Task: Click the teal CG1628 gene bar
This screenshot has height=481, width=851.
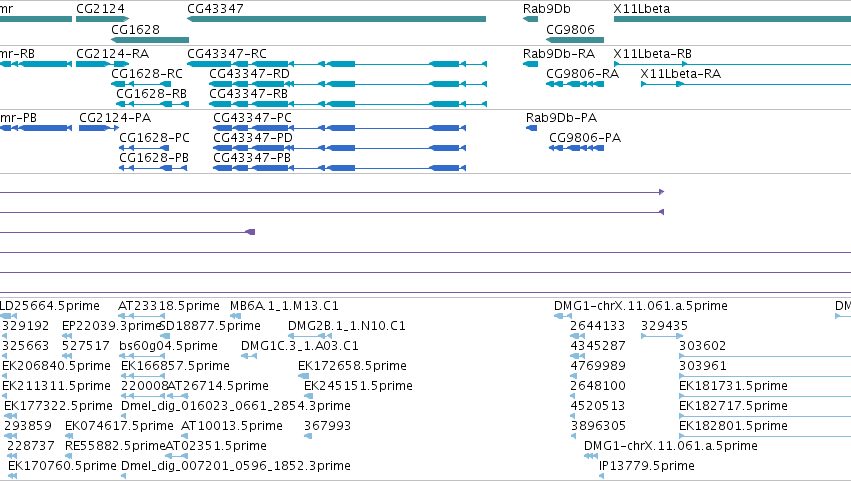Action: coord(150,40)
